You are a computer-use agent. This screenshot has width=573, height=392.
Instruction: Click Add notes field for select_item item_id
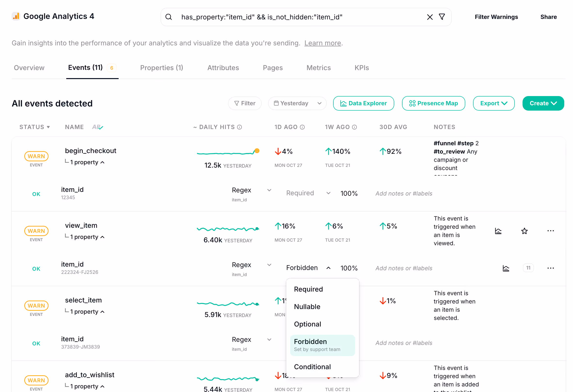(x=404, y=343)
